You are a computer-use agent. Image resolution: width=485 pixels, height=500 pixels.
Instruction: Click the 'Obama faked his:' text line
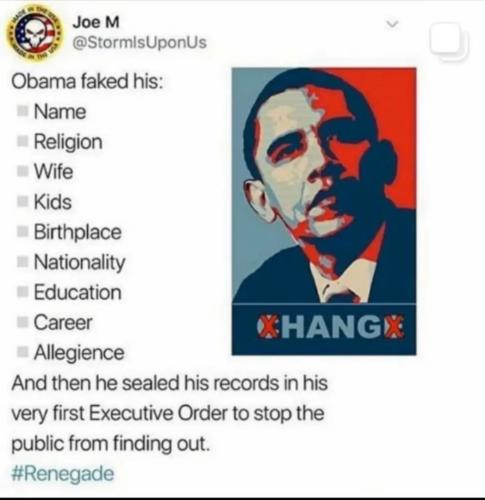(87, 82)
